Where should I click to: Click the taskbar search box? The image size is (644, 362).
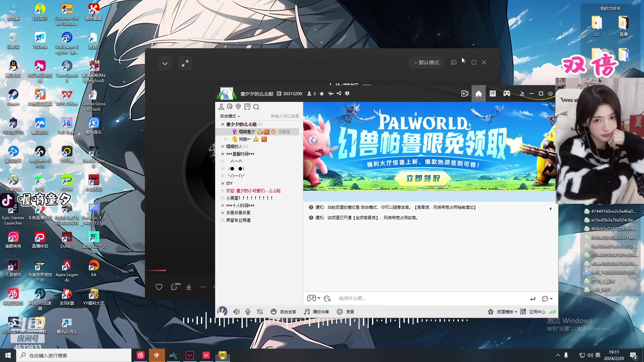[74, 355]
